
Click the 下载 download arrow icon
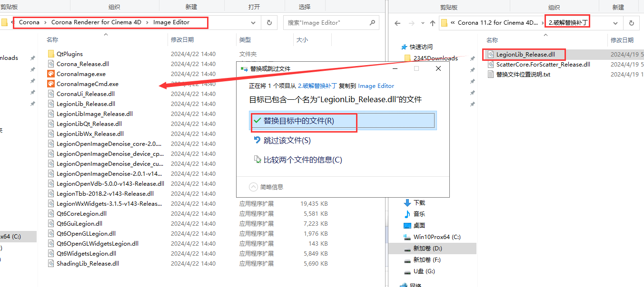click(x=407, y=202)
